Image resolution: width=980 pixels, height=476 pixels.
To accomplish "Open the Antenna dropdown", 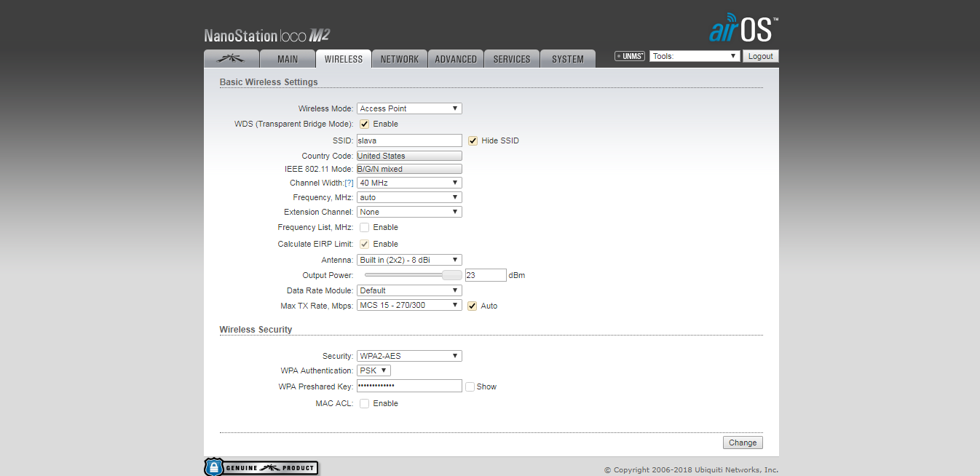I will click(x=409, y=260).
